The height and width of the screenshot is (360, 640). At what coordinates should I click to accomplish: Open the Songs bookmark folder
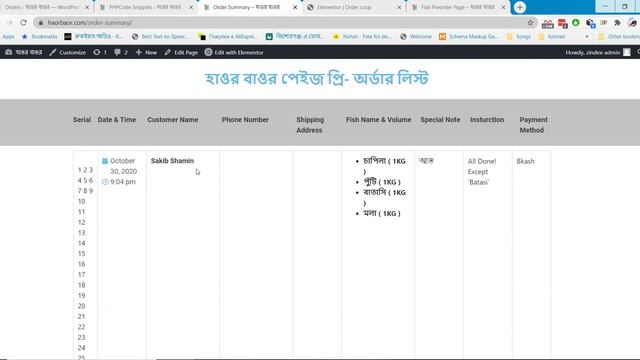[518, 37]
